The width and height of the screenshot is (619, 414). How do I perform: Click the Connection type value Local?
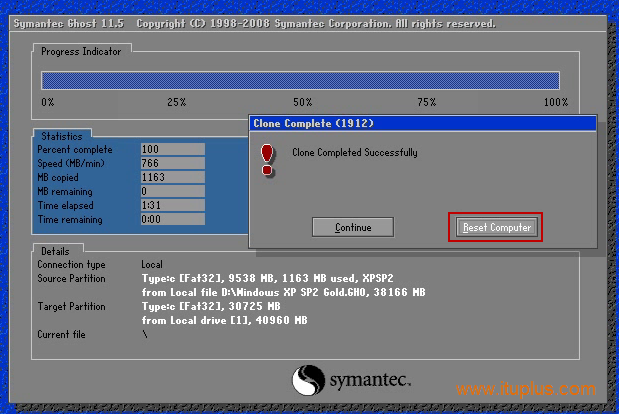[152, 264]
